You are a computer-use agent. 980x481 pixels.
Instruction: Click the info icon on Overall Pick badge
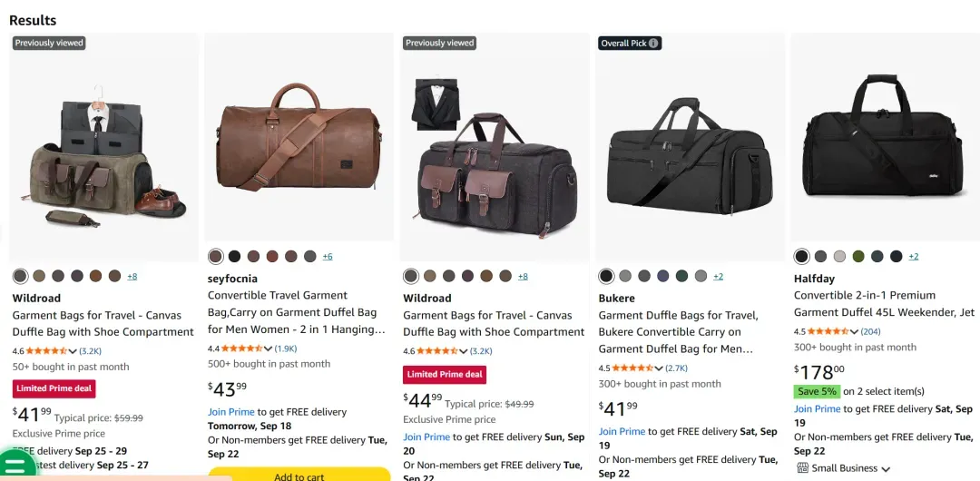[653, 44]
